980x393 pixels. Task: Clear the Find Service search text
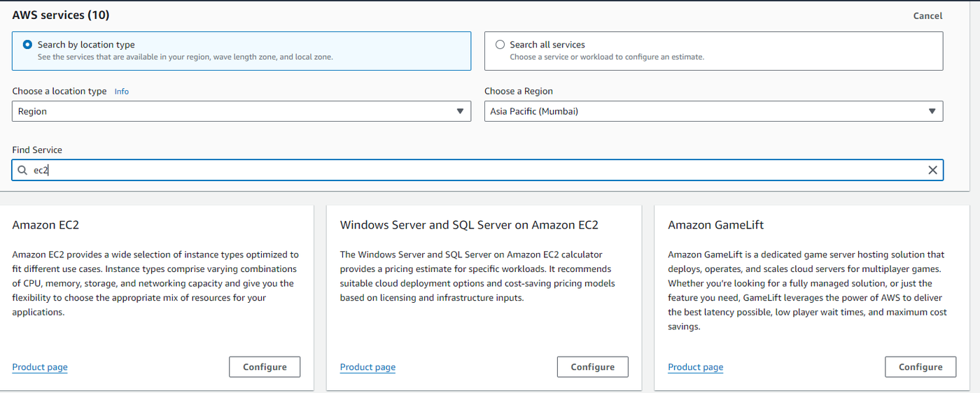932,170
